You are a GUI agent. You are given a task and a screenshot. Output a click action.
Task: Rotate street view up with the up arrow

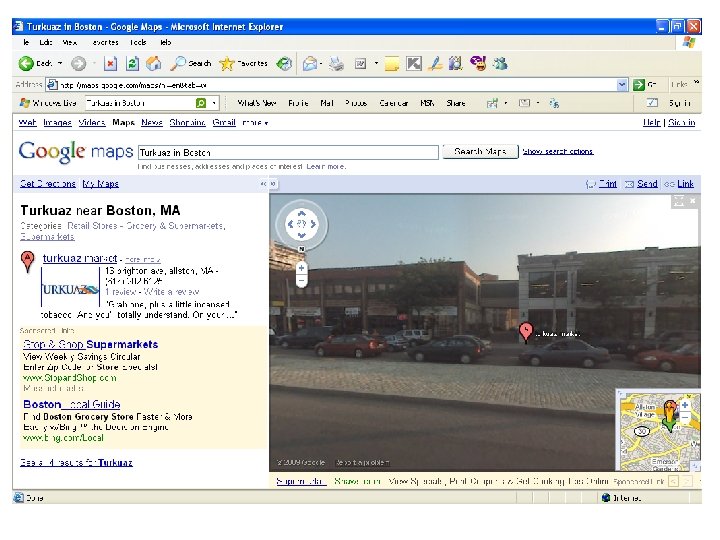pos(302,214)
